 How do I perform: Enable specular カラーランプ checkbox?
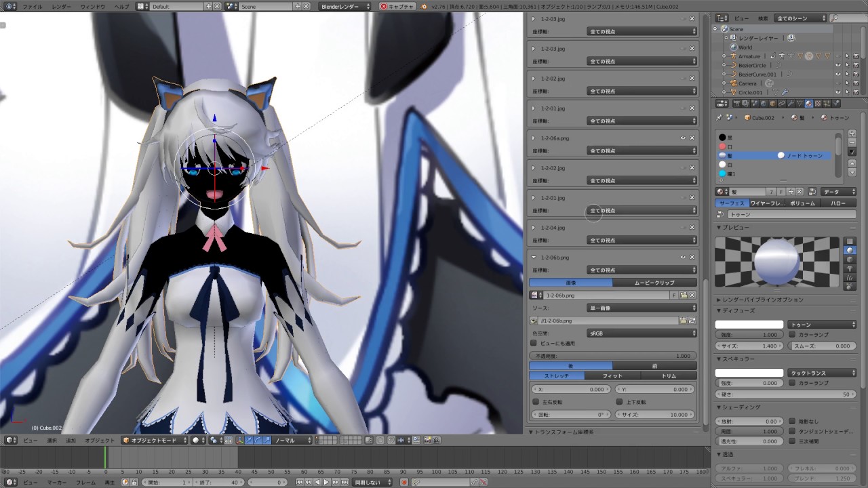coord(793,383)
